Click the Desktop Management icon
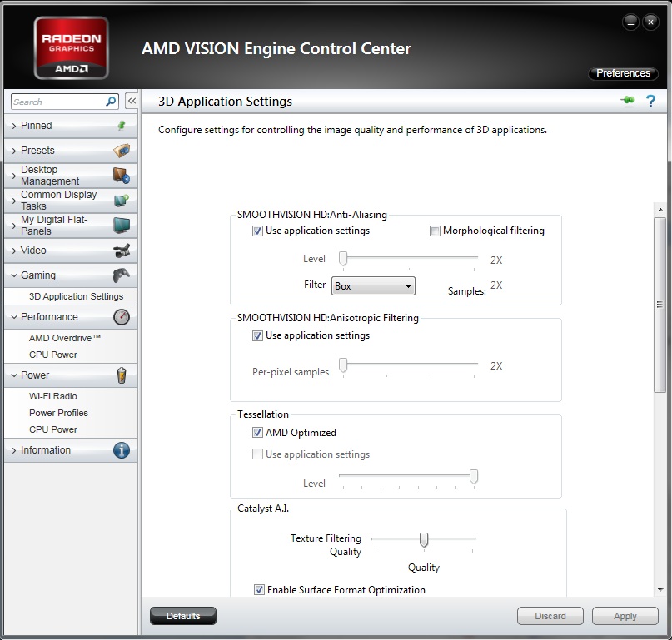Screen dimensions: 672x640 pyautogui.click(x=122, y=176)
